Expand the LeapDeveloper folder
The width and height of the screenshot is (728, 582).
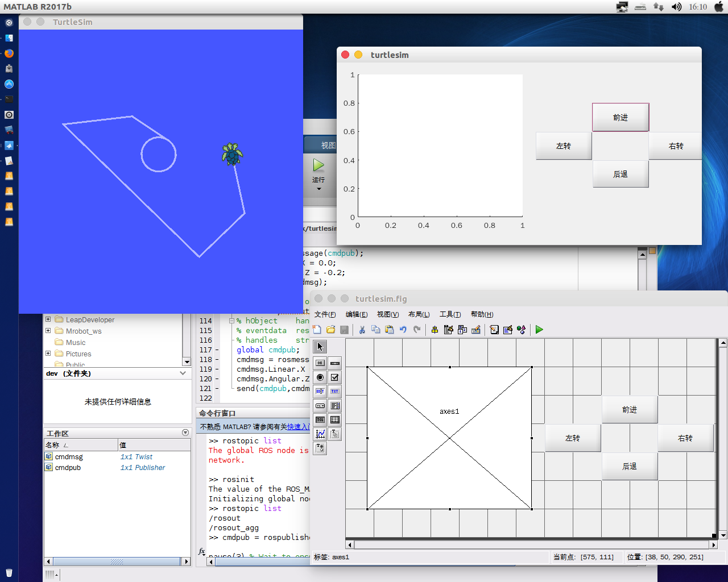pos(48,319)
